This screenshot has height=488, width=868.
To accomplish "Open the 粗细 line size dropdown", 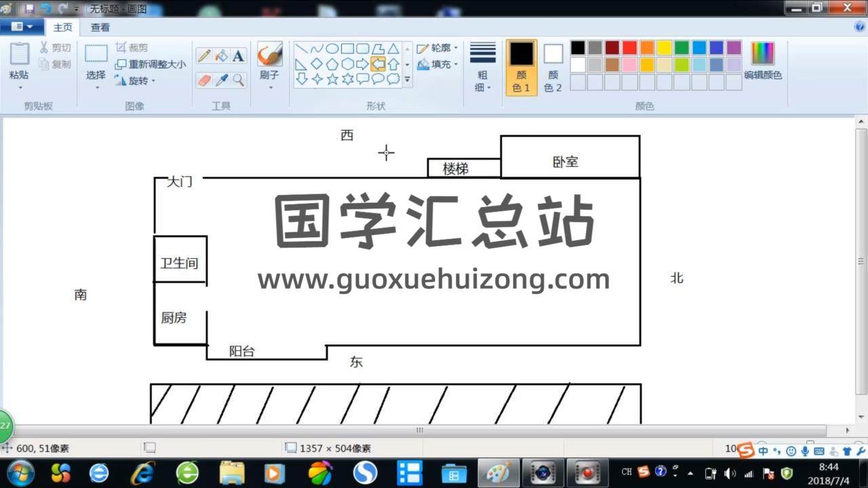I will [483, 66].
